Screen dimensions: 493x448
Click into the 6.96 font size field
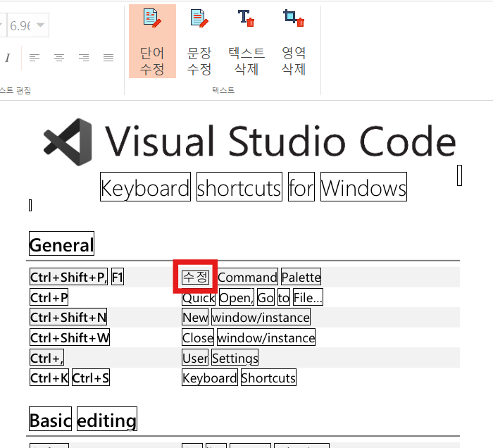(x=20, y=25)
